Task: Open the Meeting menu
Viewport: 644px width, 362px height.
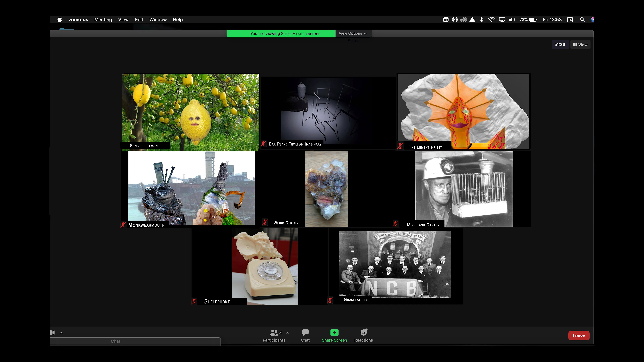Action: pos(103,20)
